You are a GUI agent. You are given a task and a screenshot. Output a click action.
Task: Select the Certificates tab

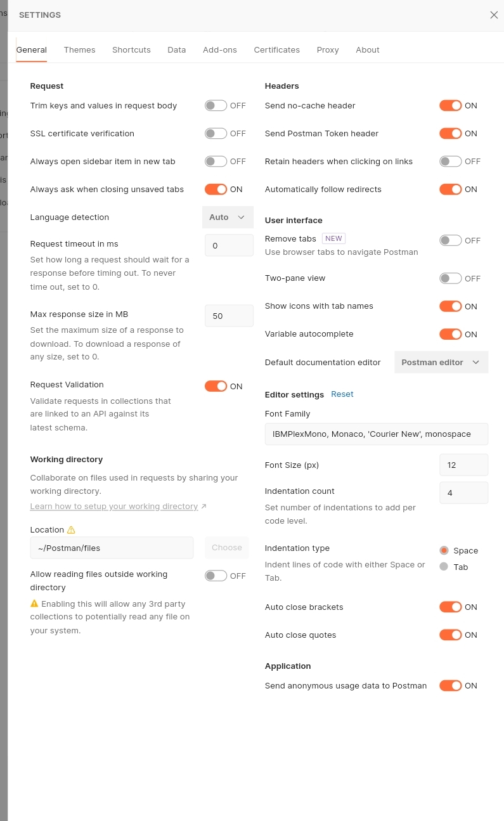click(x=276, y=49)
